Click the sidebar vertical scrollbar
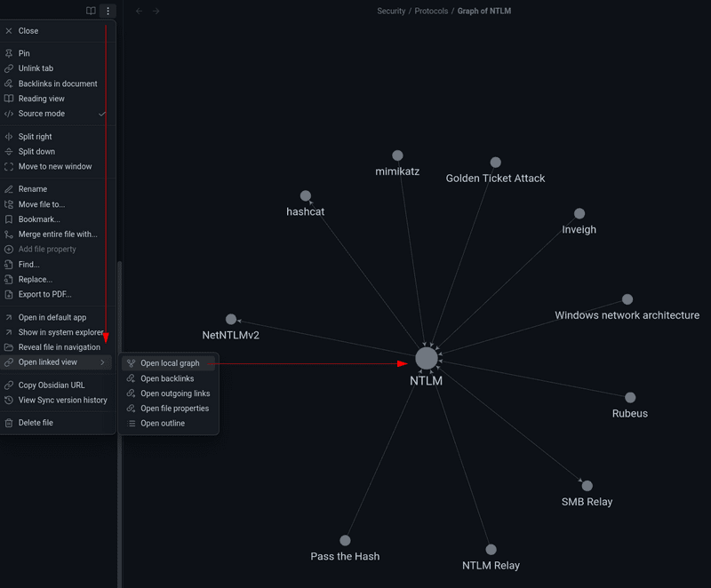711x588 pixels. pos(119,417)
